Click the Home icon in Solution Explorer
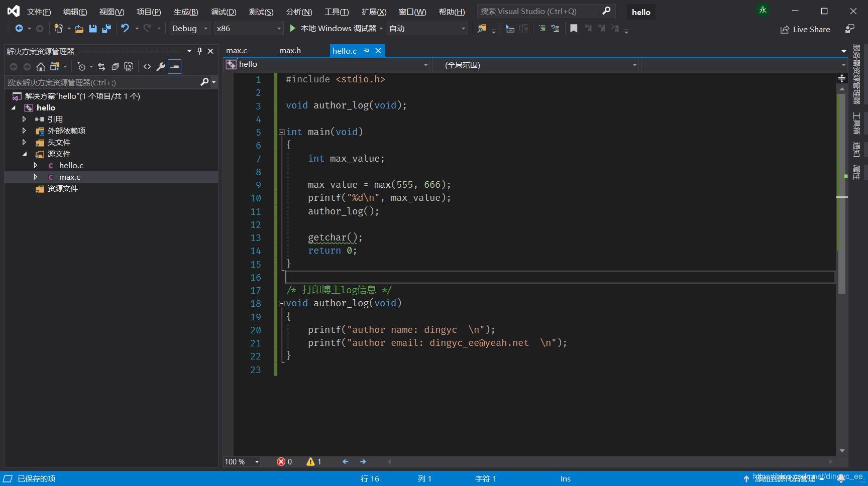This screenshot has width=868, height=486. (41, 67)
